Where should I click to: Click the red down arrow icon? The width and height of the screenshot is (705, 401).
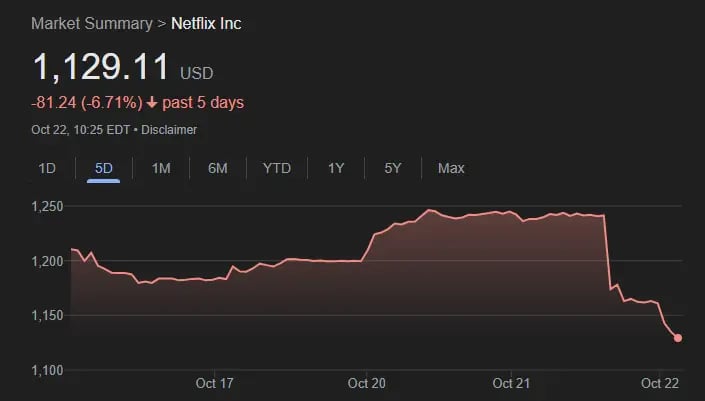pos(151,102)
